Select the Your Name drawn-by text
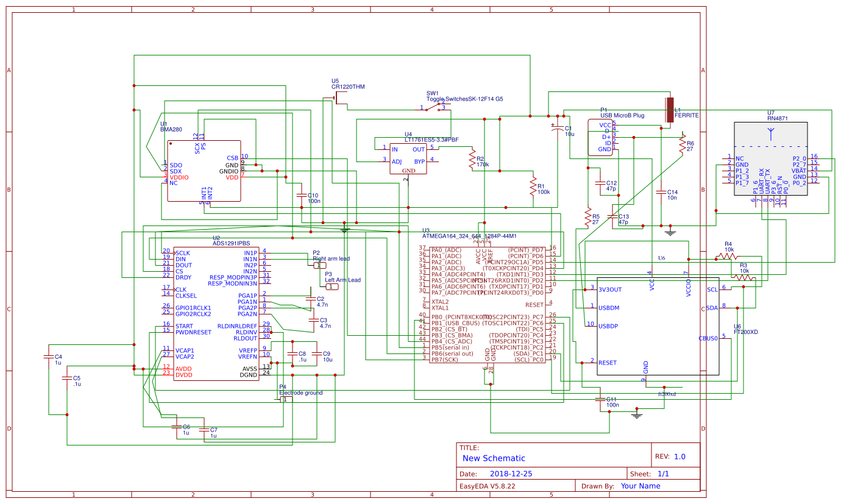 pos(641,486)
